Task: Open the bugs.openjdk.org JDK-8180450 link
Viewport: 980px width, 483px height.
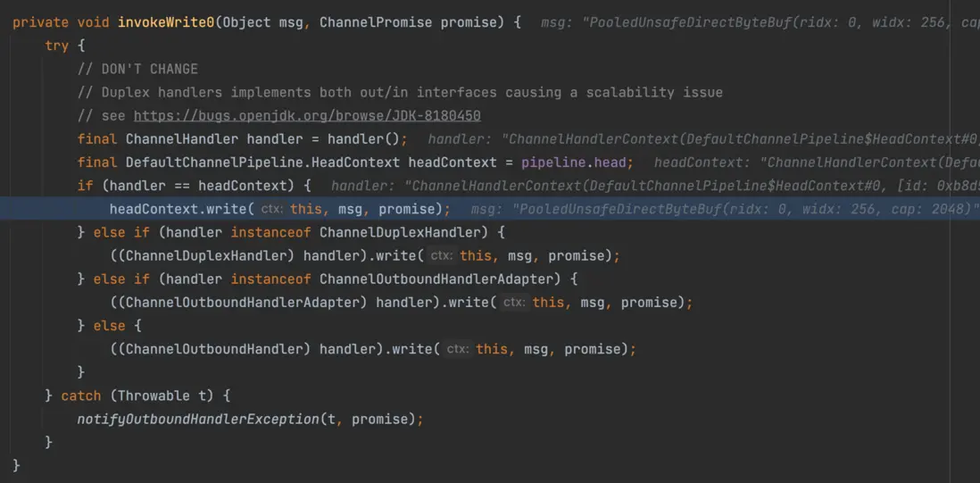Action: 307,116
